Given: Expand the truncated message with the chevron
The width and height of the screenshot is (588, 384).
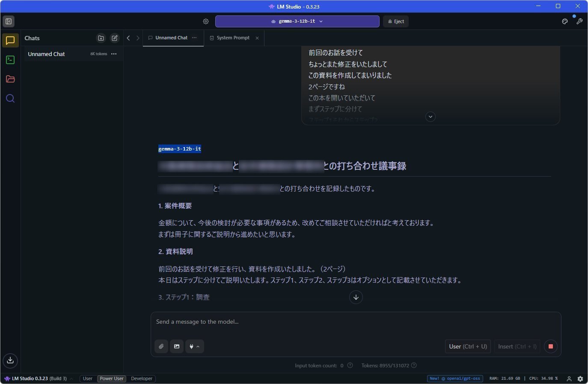Looking at the screenshot, I should (x=430, y=116).
